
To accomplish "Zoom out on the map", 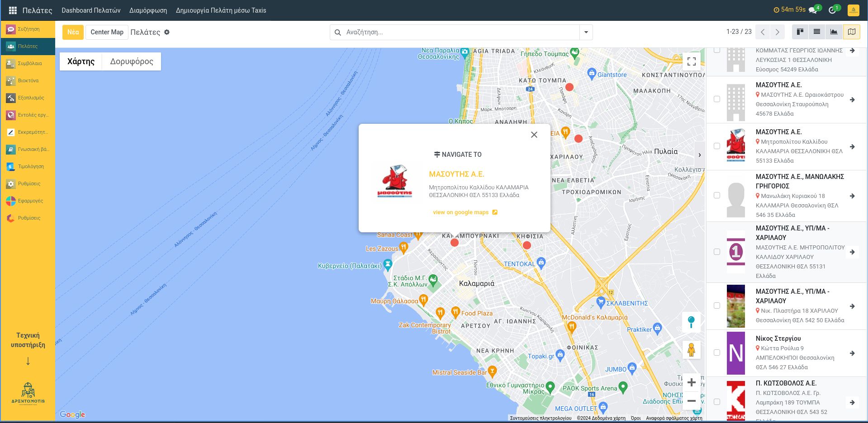I will click(x=692, y=401).
